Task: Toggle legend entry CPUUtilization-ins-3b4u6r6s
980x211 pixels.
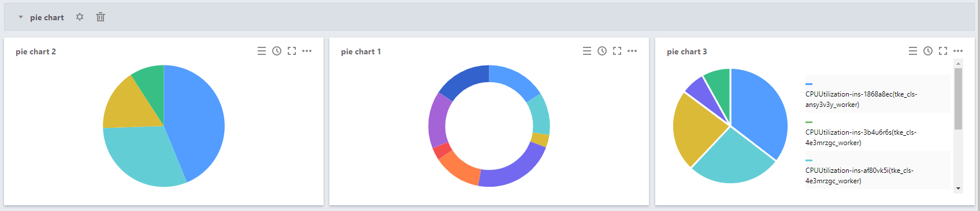Action: click(x=878, y=132)
